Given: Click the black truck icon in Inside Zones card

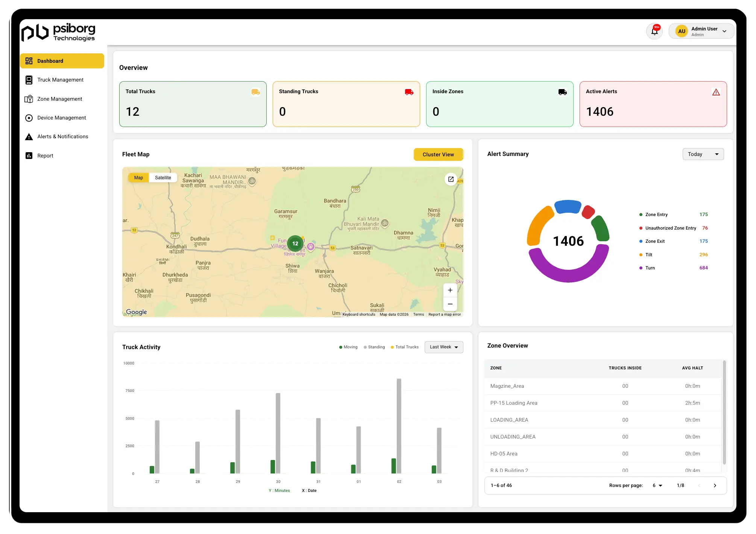Looking at the screenshot, I should pyautogui.click(x=563, y=92).
